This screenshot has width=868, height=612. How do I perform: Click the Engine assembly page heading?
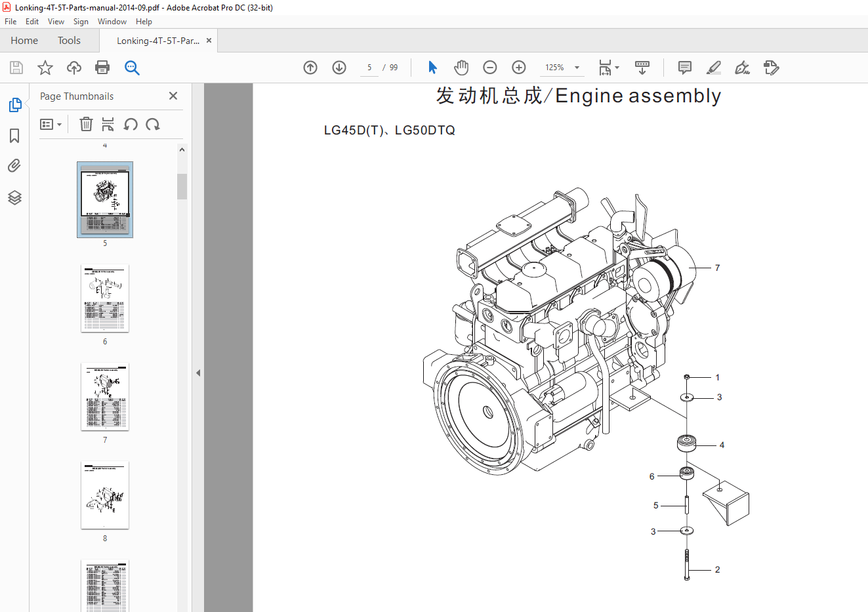click(x=579, y=96)
